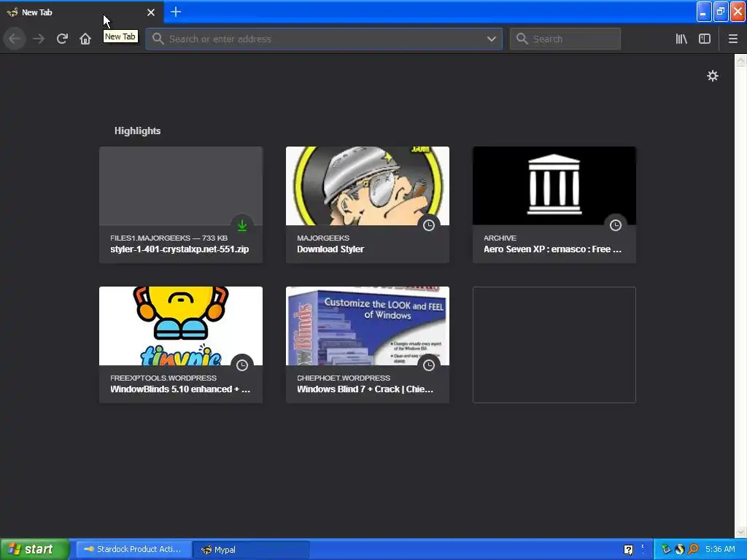
Task: Open the Windows Start menu
Action: (35, 550)
